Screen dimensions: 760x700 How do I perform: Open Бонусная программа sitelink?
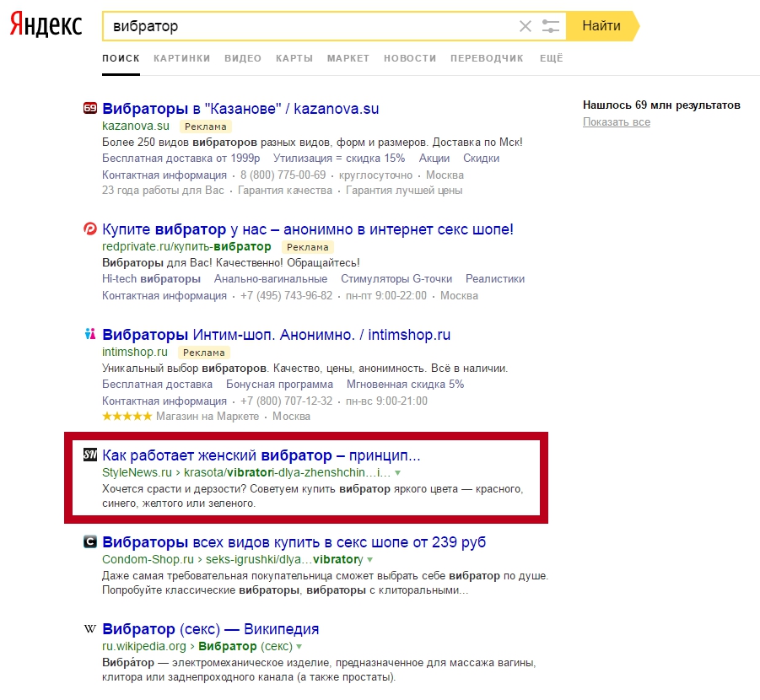(279, 385)
